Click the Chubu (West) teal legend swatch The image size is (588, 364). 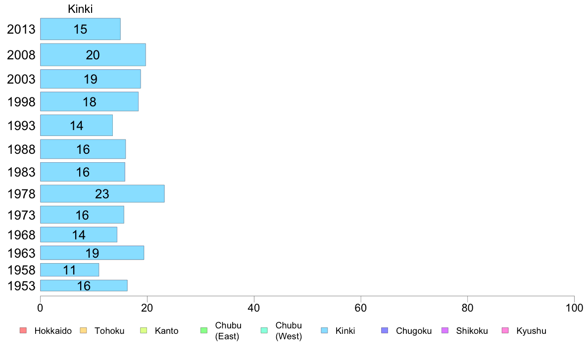pyautogui.click(x=264, y=330)
